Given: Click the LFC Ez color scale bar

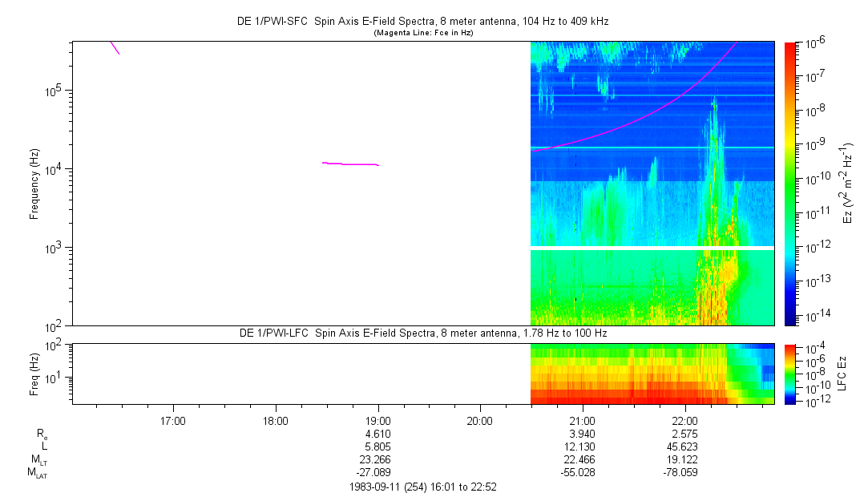Looking at the screenshot, I should [790, 373].
